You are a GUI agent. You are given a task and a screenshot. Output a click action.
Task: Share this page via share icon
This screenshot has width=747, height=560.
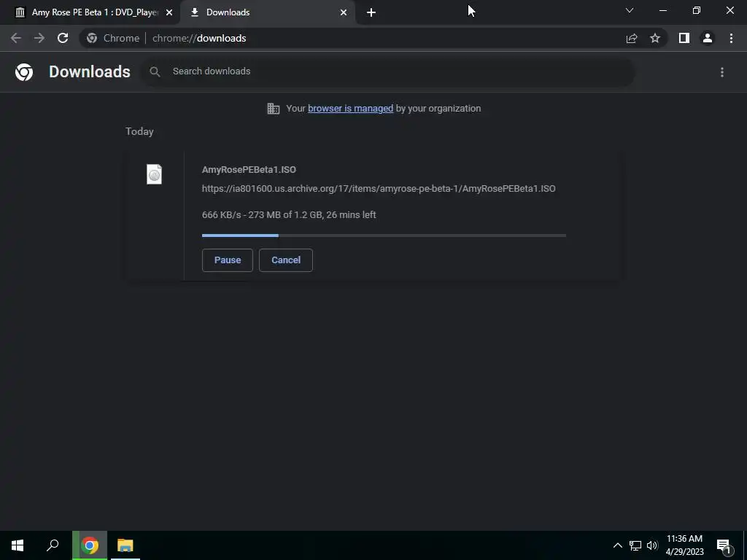point(632,38)
